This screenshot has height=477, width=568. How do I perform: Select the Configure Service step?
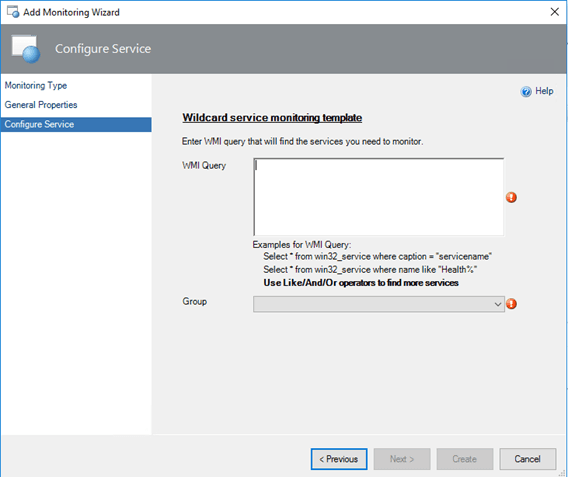(76, 125)
